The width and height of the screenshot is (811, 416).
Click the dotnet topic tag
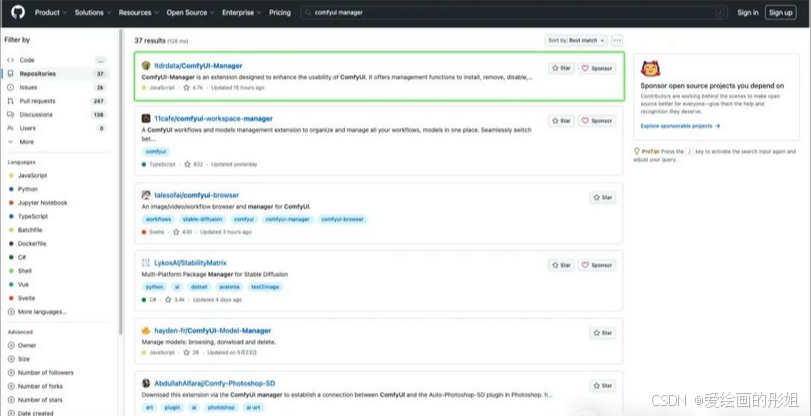(x=199, y=287)
